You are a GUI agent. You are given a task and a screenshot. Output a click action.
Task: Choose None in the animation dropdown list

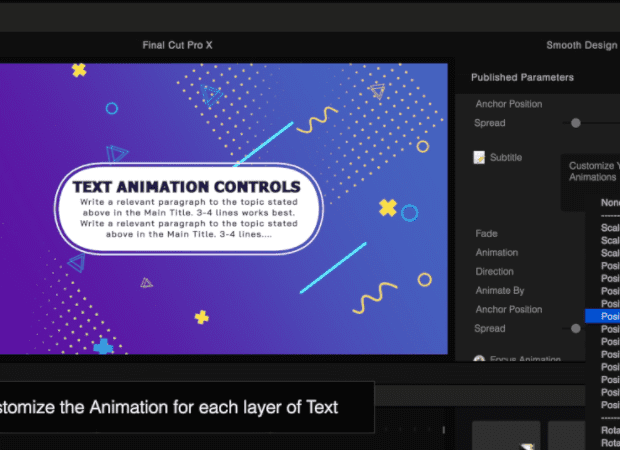(x=610, y=202)
